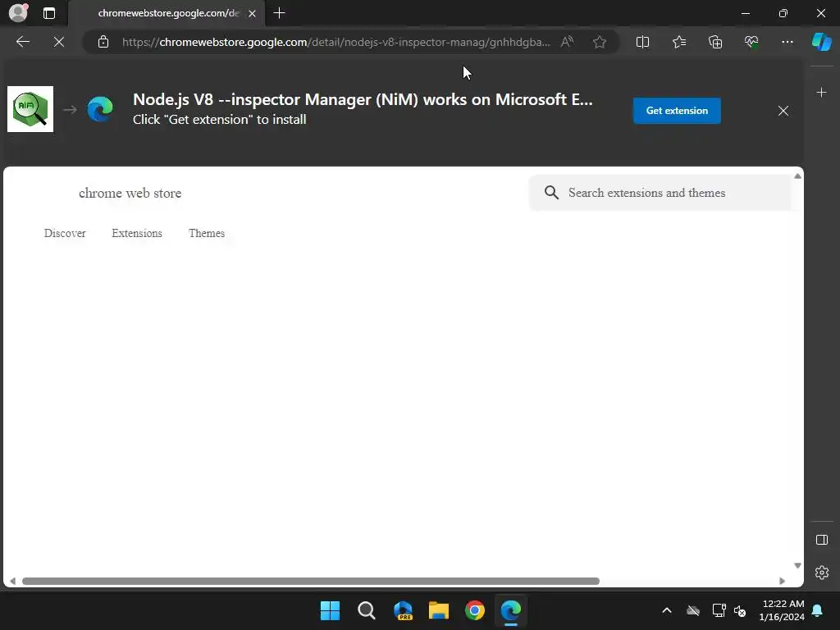This screenshot has width=840, height=630.
Task: Click the Microsoft Edge logo in banner
Action: 100,109
